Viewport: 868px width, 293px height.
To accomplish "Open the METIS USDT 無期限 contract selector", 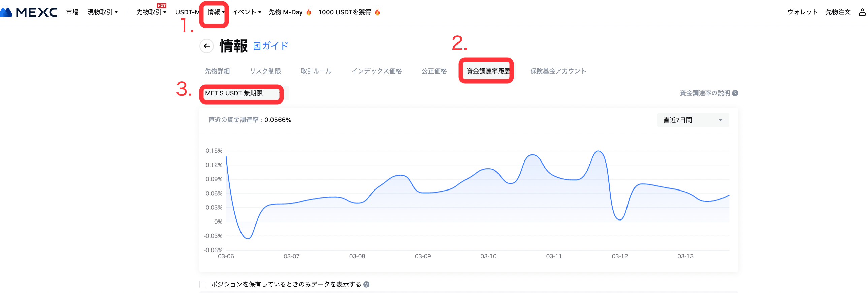I will [241, 93].
